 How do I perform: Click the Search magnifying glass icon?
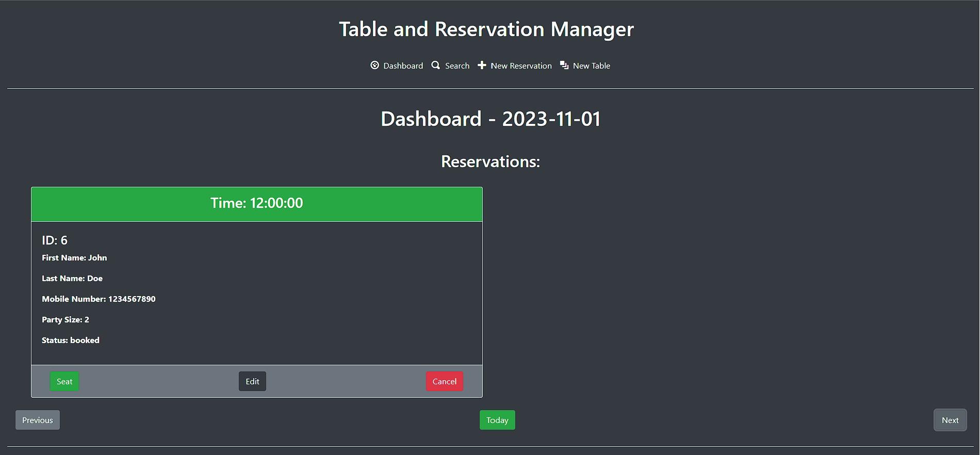[x=436, y=66]
